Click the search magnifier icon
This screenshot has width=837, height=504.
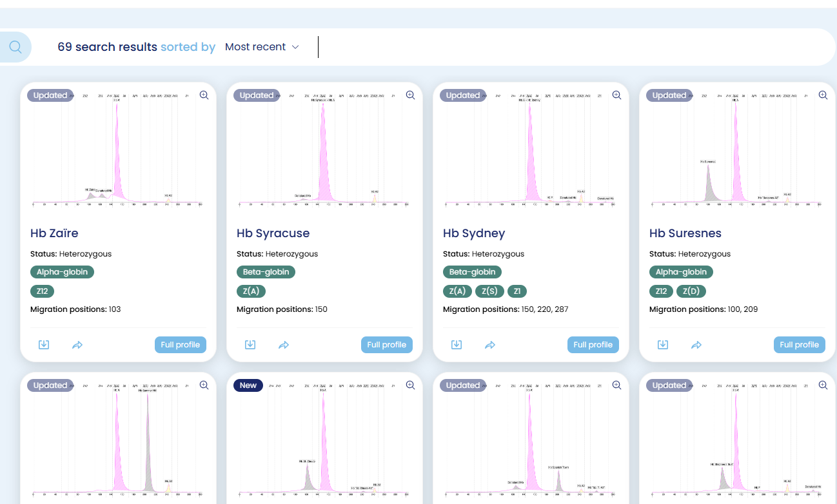point(15,47)
